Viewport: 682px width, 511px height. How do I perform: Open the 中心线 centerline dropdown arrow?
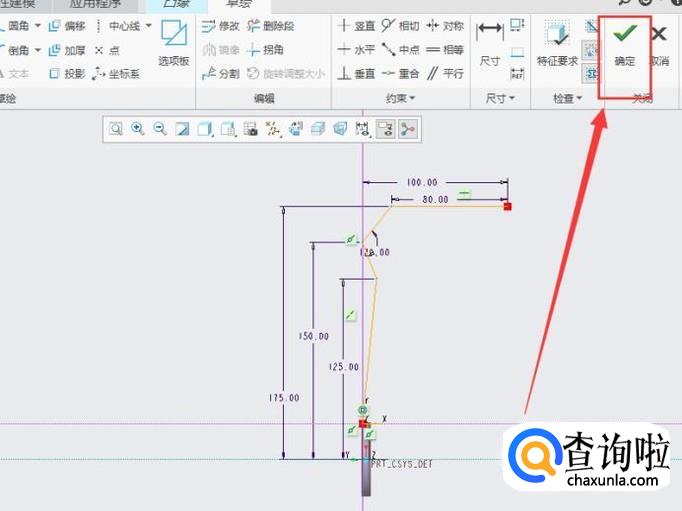(x=149, y=25)
